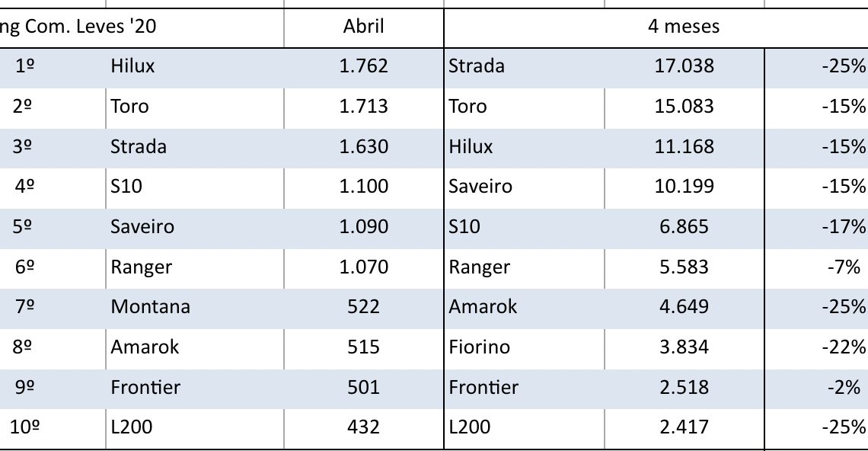
Task: Click the 15.083 four-month total cell
Action: [x=684, y=107]
